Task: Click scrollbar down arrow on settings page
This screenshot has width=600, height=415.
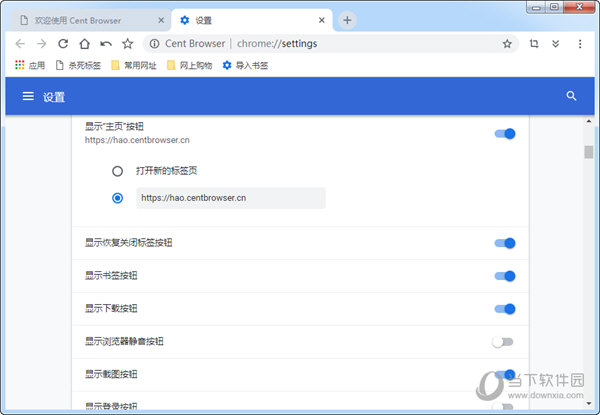Action: coord(589,403)
